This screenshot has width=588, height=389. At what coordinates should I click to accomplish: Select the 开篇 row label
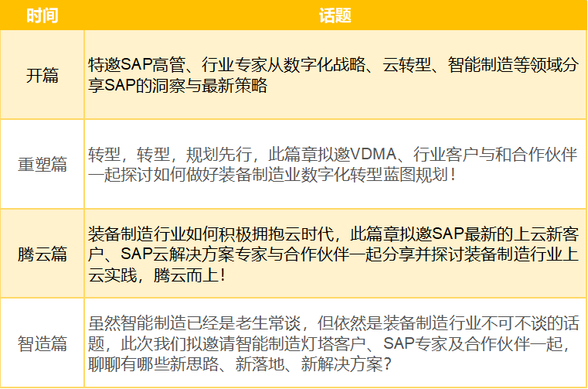click(42, 75)
